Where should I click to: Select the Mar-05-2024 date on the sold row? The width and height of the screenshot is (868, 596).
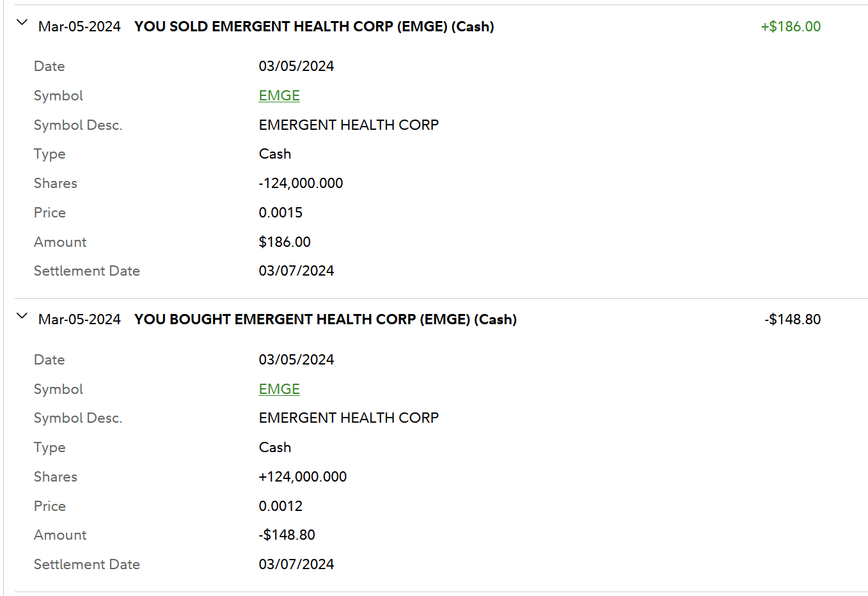pos(79,27)
